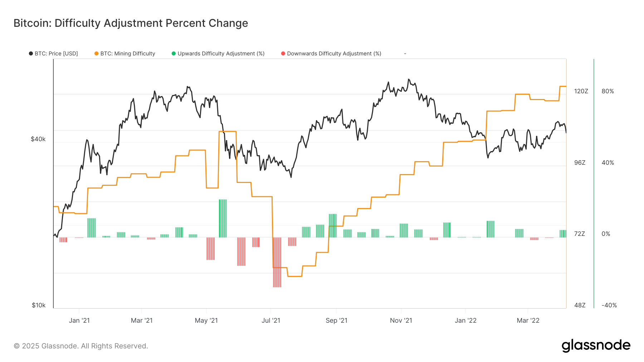644x362 pixels.
Task: Hide Upwards Difficulty Adjustment (%) series
Action: (221, 54)
